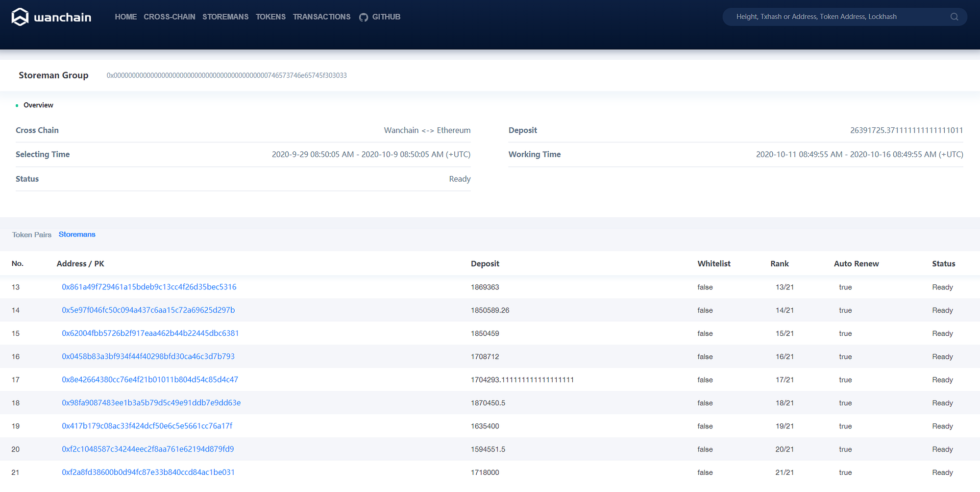The height and width of the screenshot is (492, 980).
Task: Click the No. column header
Action: click(x=18, y=264)
